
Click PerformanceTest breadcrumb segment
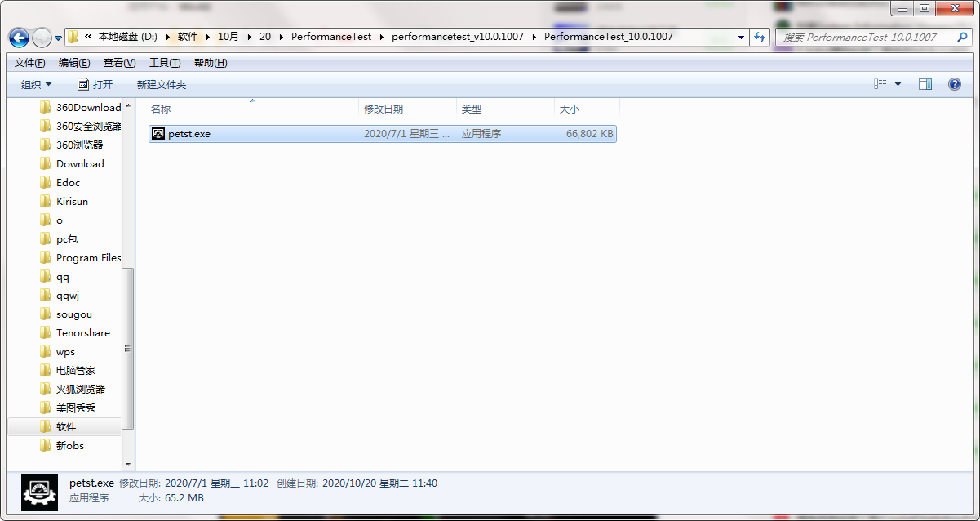click(331, 37)
